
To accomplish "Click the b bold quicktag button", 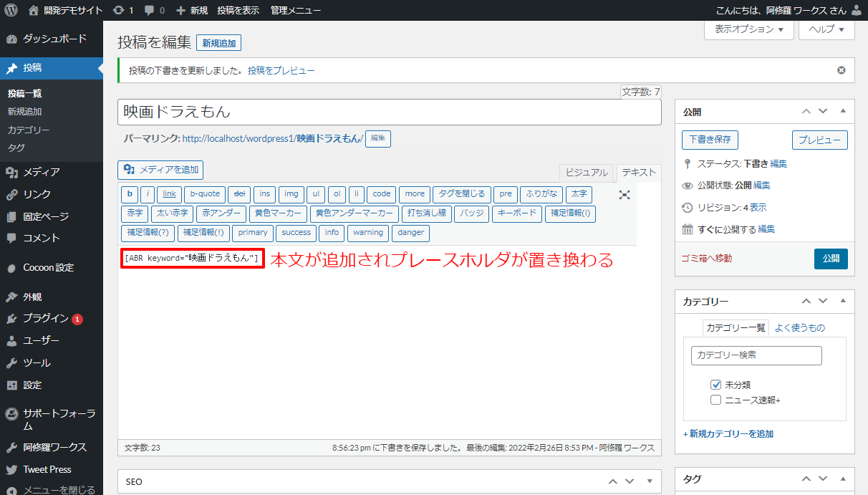I will 130,194.
